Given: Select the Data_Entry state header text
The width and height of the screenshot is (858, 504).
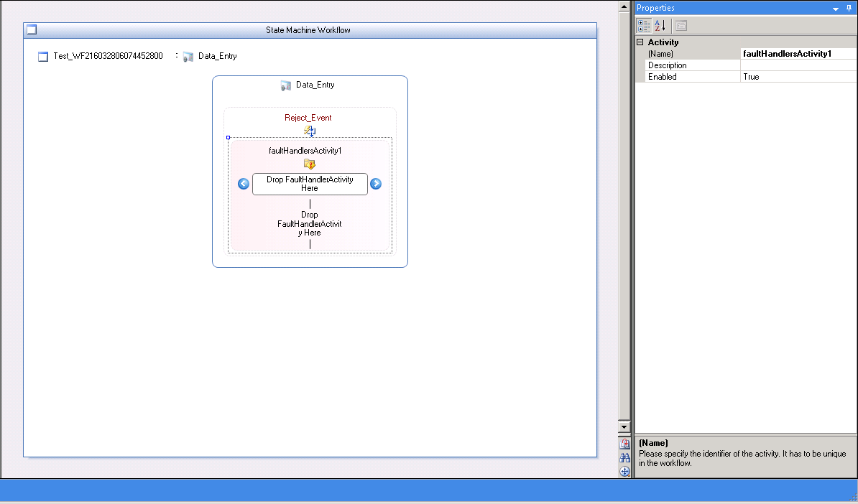Looking at the screenshot, I should (315, 85).
